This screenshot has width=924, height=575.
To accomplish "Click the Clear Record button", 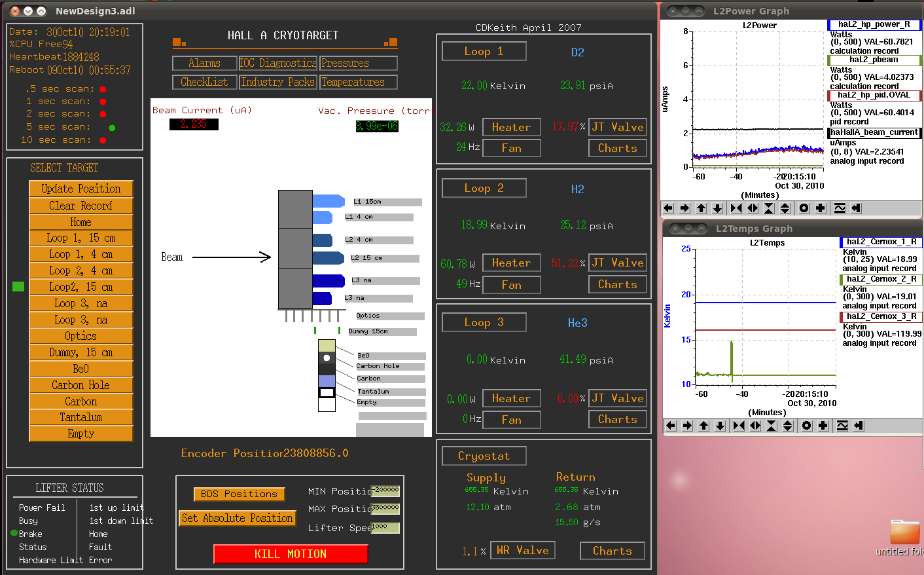I will coord(81,206).
